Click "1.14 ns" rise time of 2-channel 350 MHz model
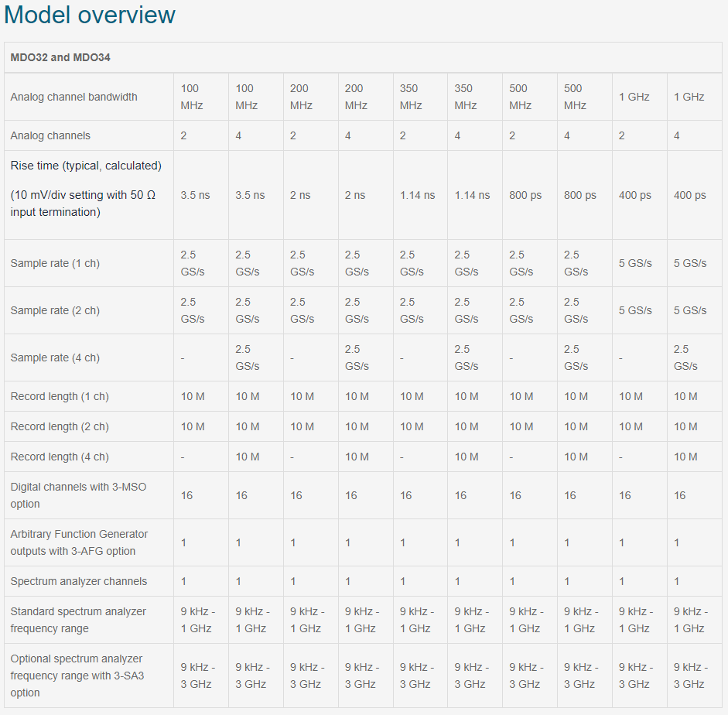Image resolution: width=728 pixels, height=715 pixels. click(418, 195)
